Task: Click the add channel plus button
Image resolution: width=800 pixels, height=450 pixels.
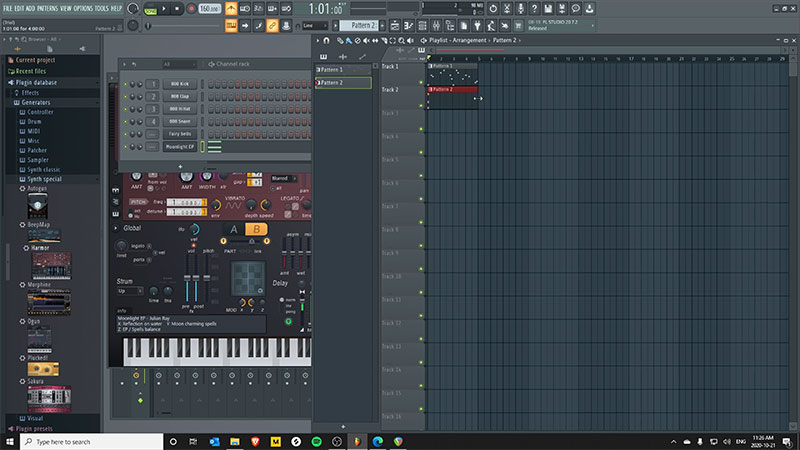Action: click(180, 166)
